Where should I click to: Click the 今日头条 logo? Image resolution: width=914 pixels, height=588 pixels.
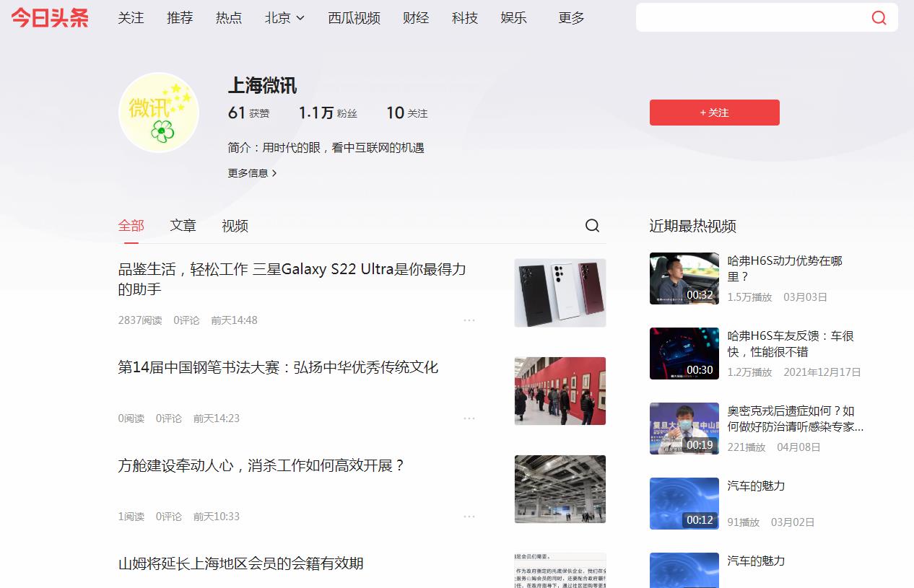(x=50, y=18)
